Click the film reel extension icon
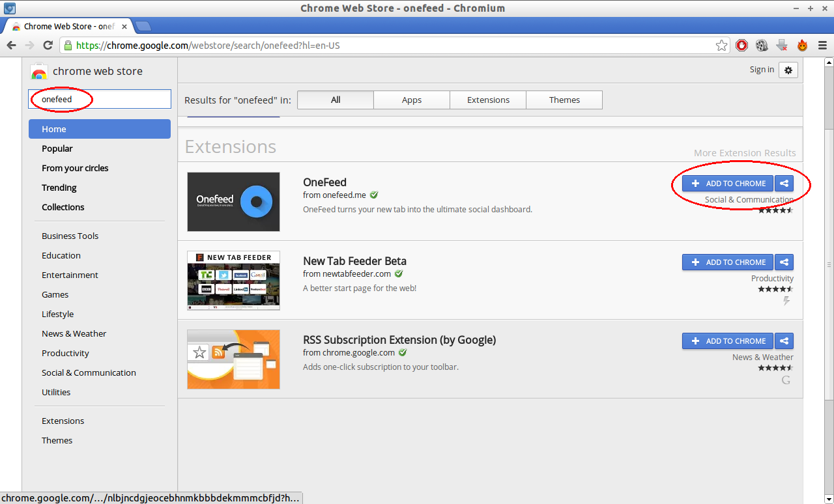Screen dimensions: 834x504 point(762,46)
